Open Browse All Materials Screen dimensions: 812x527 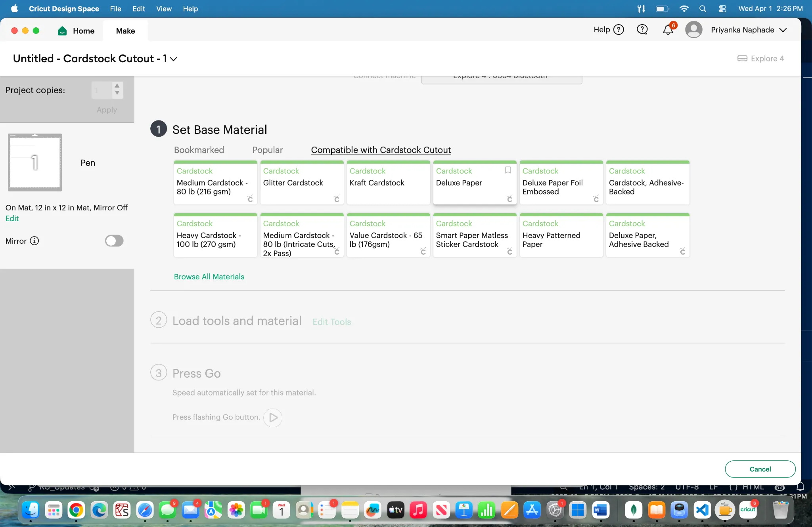coord(209,277)
